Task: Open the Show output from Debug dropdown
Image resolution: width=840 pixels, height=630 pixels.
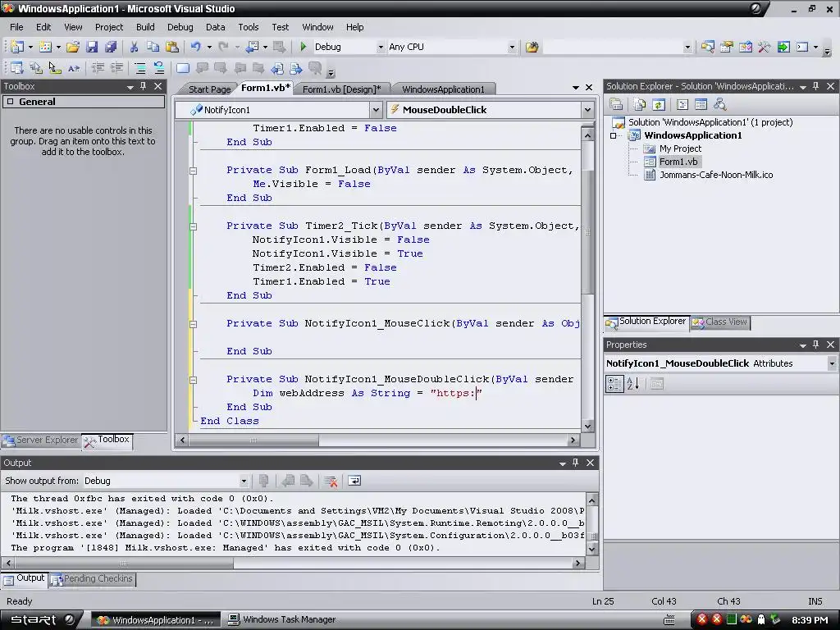Action: (244, 481)
